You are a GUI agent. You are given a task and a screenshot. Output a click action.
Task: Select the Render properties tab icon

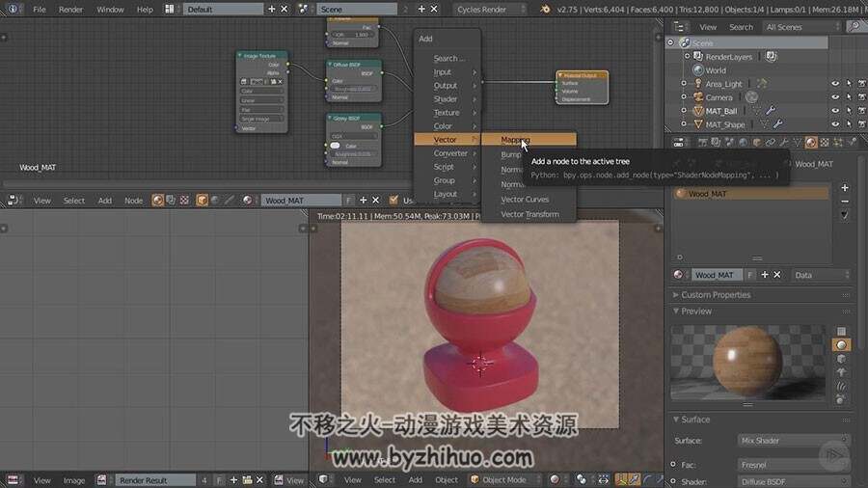702,143
